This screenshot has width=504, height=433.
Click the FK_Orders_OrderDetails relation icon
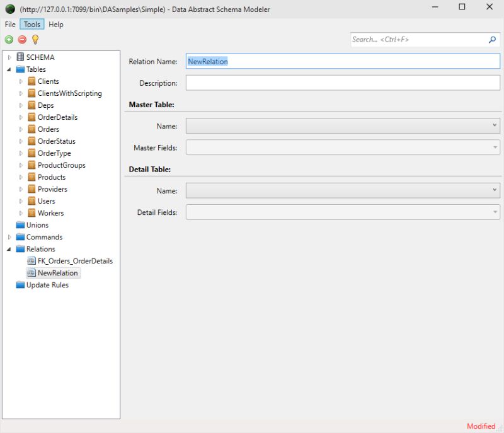tap(31, 261)
